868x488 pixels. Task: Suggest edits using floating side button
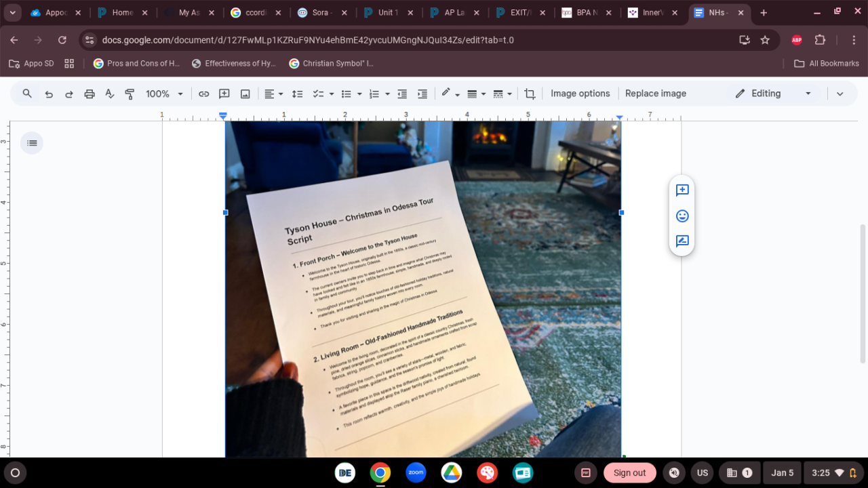pyautogui.click(x=682, y=241)
